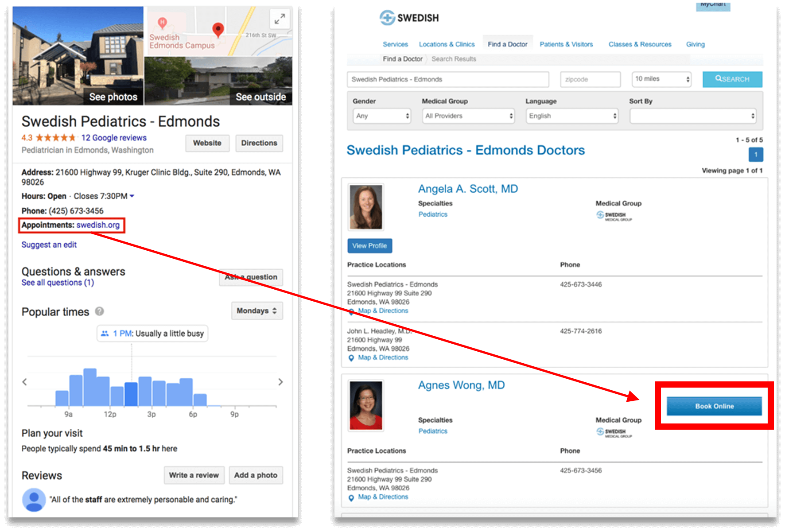Open the See photos thumbnail
The image size is (785, 532).
(78, 55)
